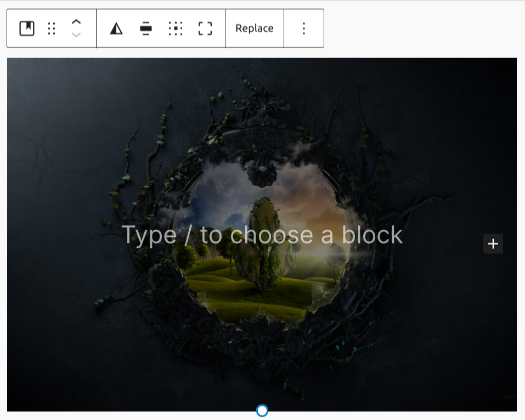This screenshot has height=420, width=525.
Task: Toggle full height for the cover block
Action: [205, 29]
